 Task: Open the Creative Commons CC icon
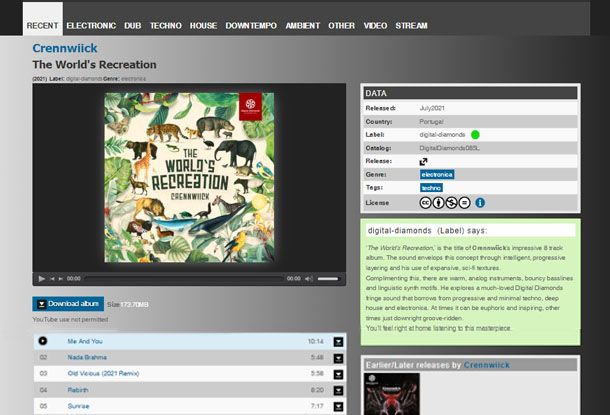[425, 203]
